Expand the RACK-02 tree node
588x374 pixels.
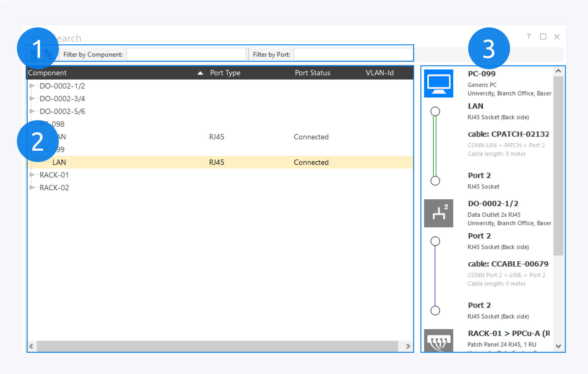point(32,187)
